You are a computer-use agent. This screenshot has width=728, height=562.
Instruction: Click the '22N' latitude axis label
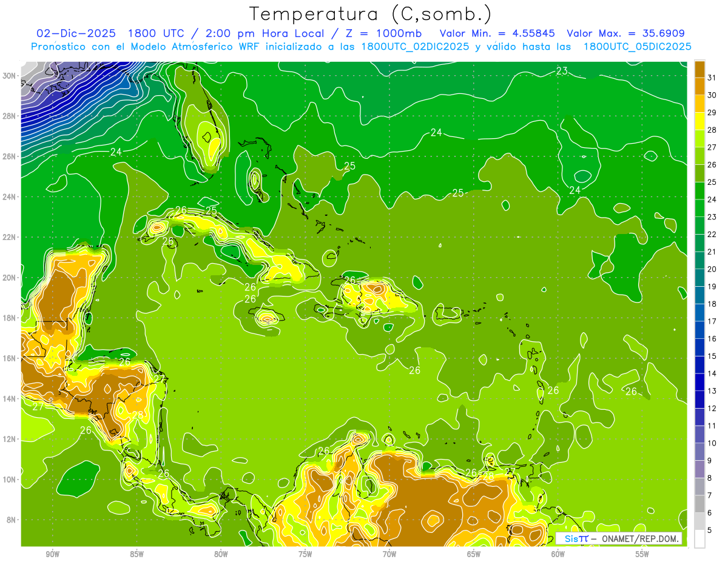pos(10,237)
